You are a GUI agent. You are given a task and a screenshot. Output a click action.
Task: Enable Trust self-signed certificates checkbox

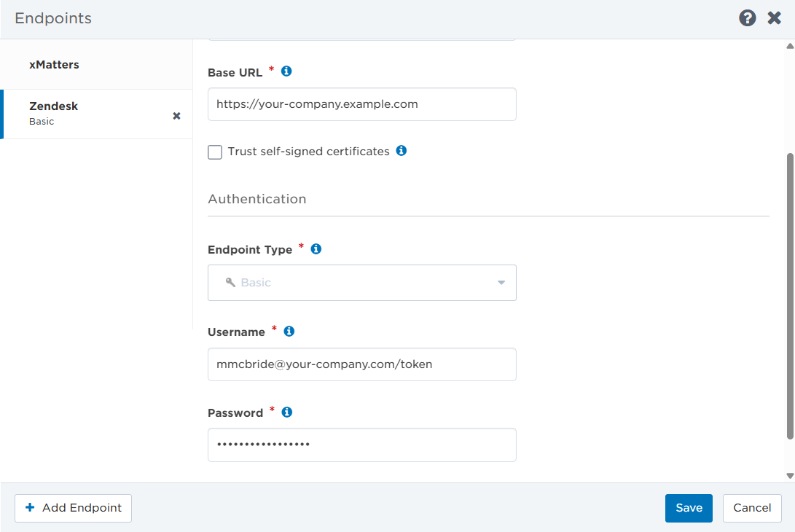(x=215, y=152)
